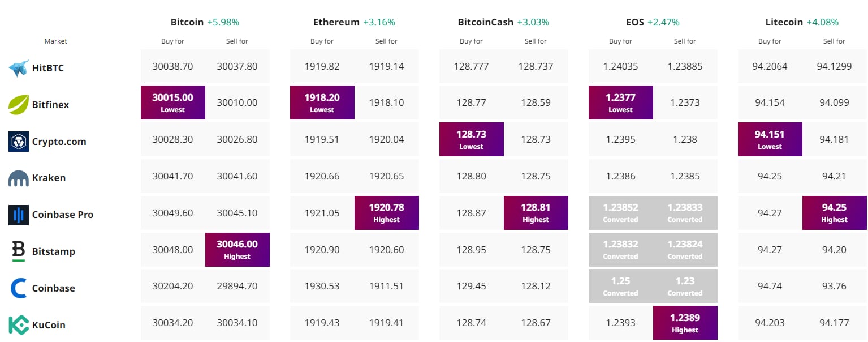Viewport: 868px width, 342px height.
Task: Open the Bitcoin column header
Action: click(187, 22)
